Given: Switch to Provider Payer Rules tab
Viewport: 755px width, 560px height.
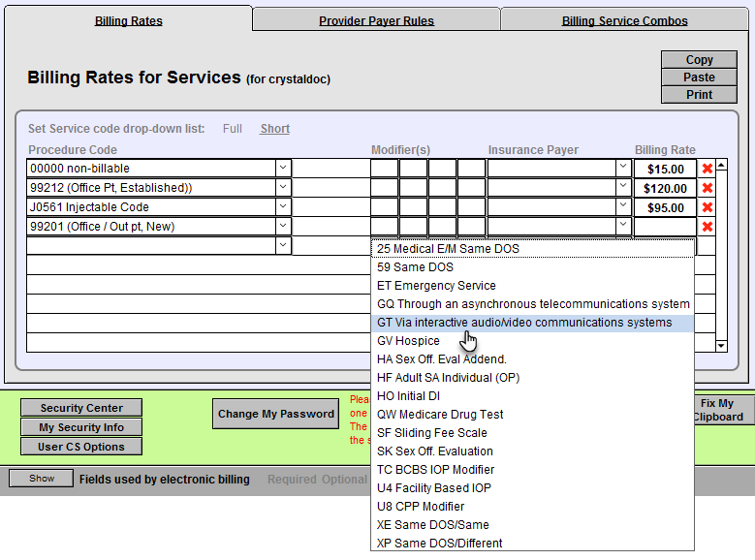Looking at the screenshot, I should (376, 20).
